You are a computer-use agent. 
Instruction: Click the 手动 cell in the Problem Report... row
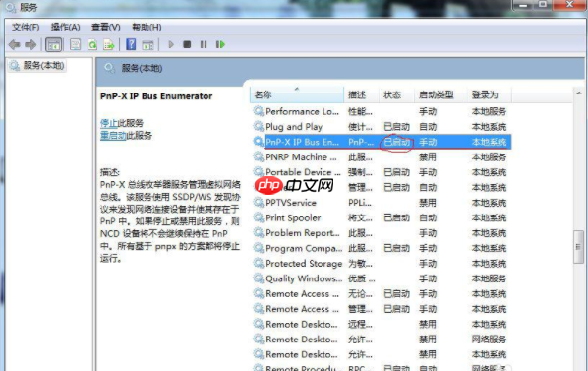click(428, 233)
